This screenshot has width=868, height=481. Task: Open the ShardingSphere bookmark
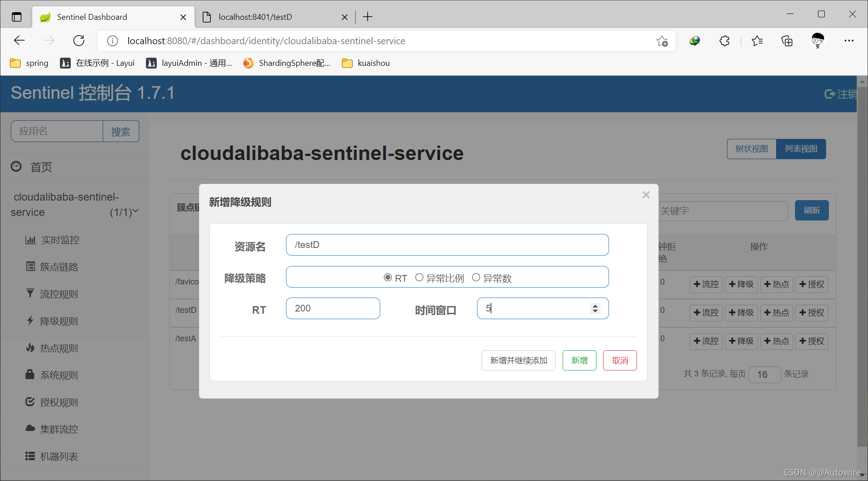(287, 63)
